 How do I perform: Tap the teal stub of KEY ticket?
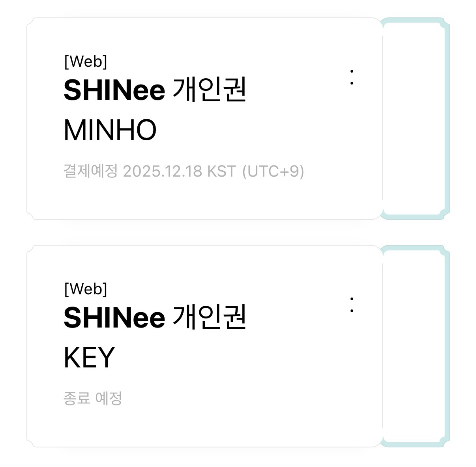coord(414,346)
